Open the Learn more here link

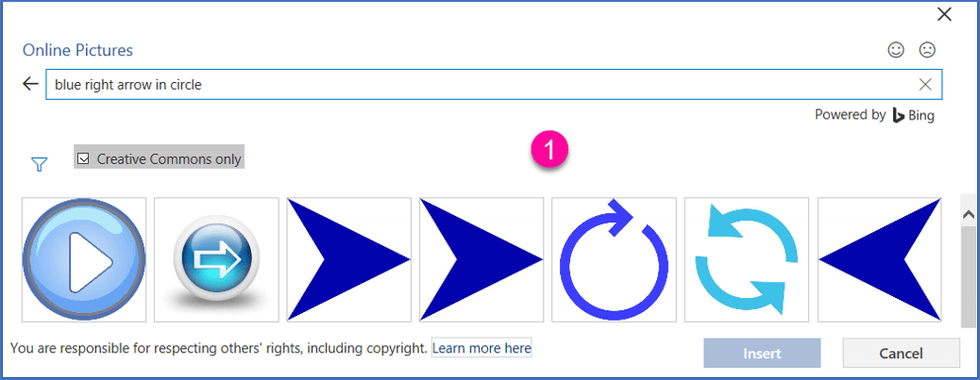[482, 348]
